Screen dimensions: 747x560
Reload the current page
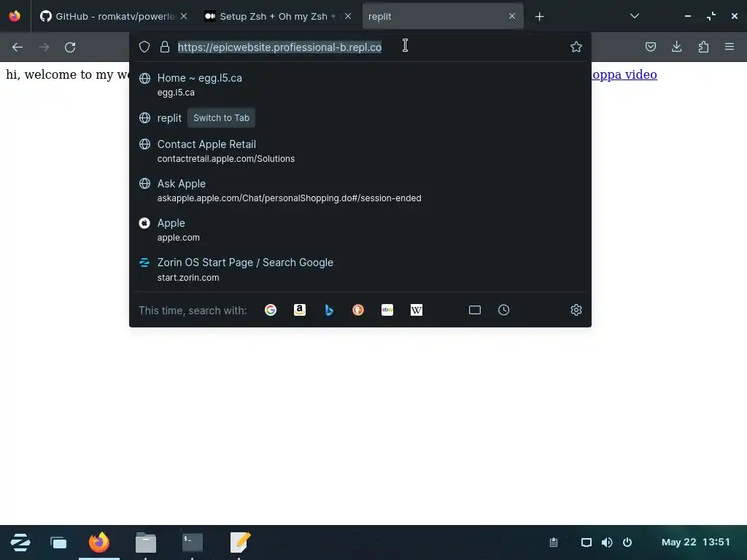[70, 47]
